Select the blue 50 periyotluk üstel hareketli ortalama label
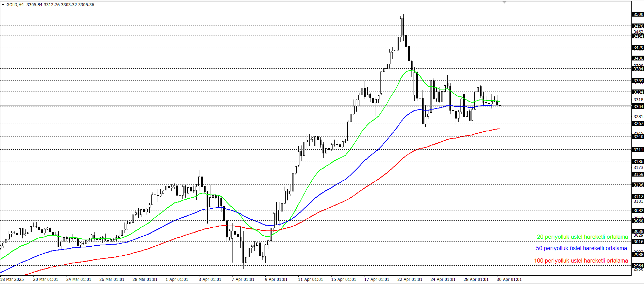The width and height of the screenshot is (644, 284). point(582,248)
